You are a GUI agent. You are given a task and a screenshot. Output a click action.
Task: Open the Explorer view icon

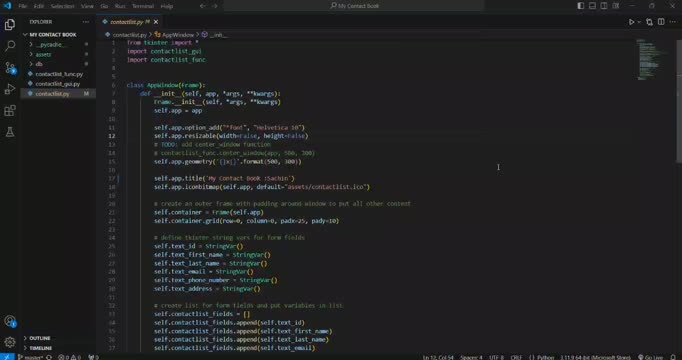10,25
